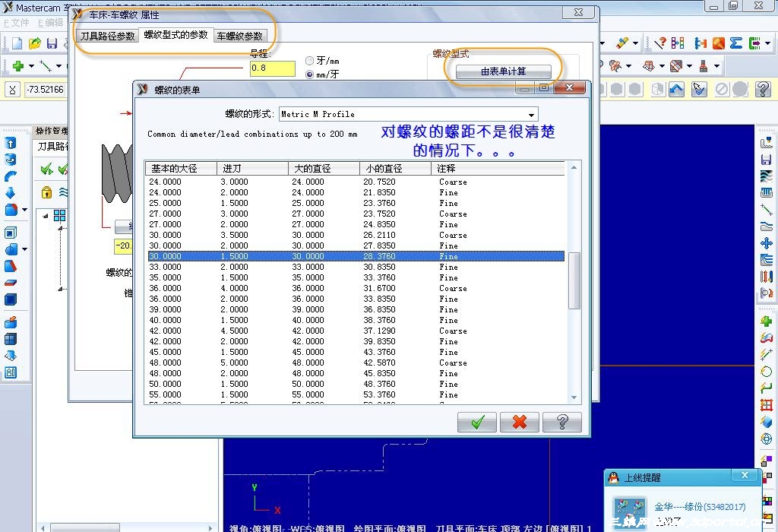
Task: Click the green plus icon in right toolbar
Action: pos(766,321)
